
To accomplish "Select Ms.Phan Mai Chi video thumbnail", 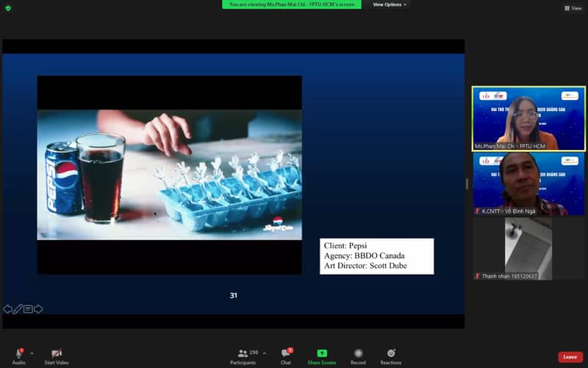I will (528, 118).
